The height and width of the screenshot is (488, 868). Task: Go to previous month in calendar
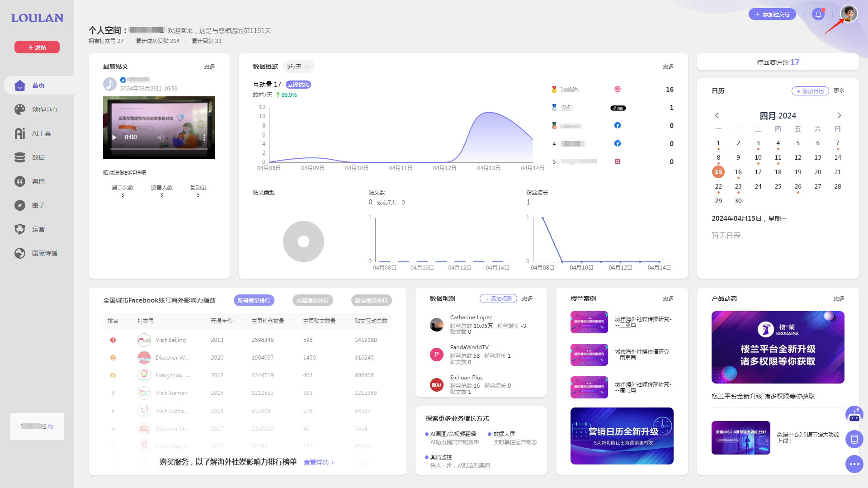pyautogui.click(x=717, y=115)
